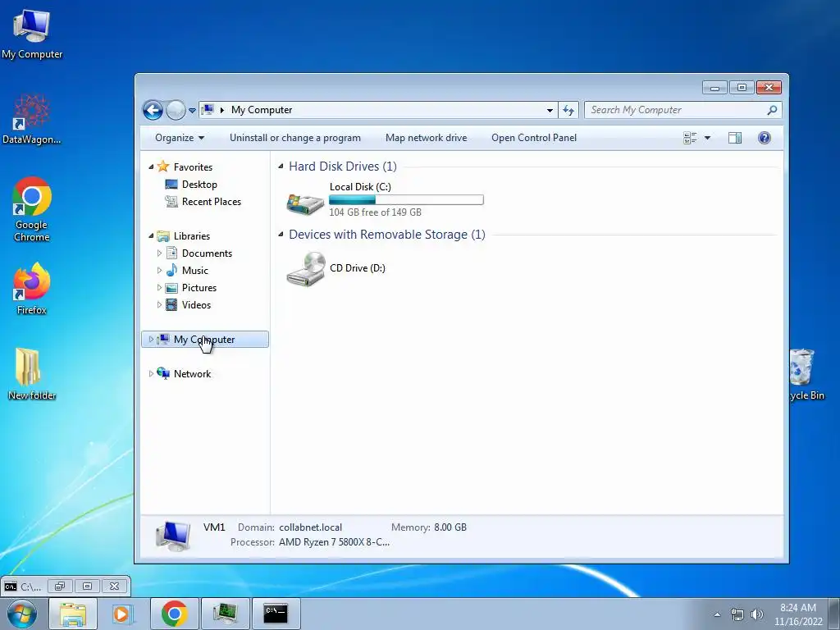Screen dimensions: 840x630
Task: Restore the minimized C:\ command window
Action: click(59, 586)
